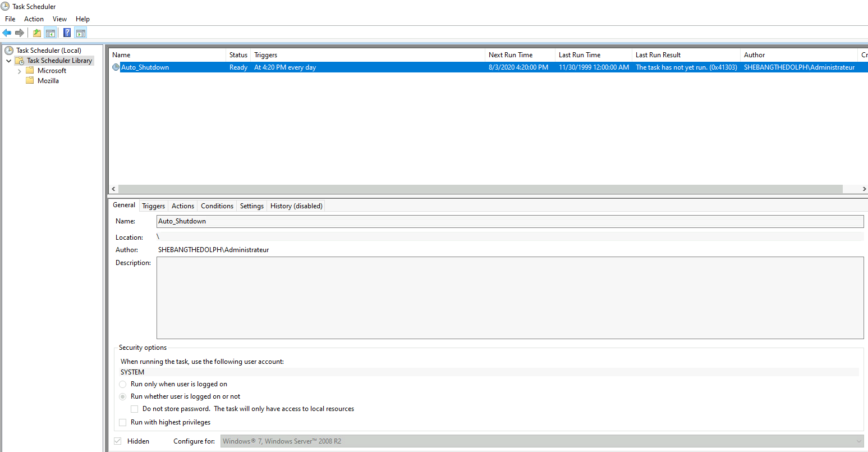Switch to the Triggers tab

click(x=153, y=206)
